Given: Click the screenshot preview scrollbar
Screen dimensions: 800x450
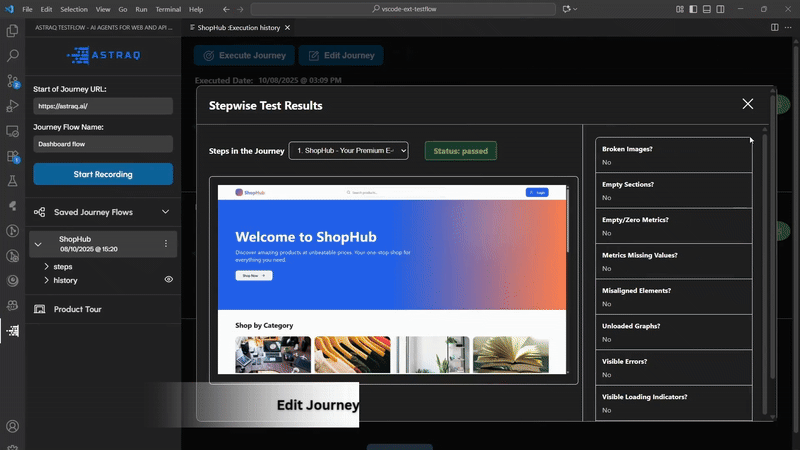Looking at the screenshot, I should [x=568, y=219].
